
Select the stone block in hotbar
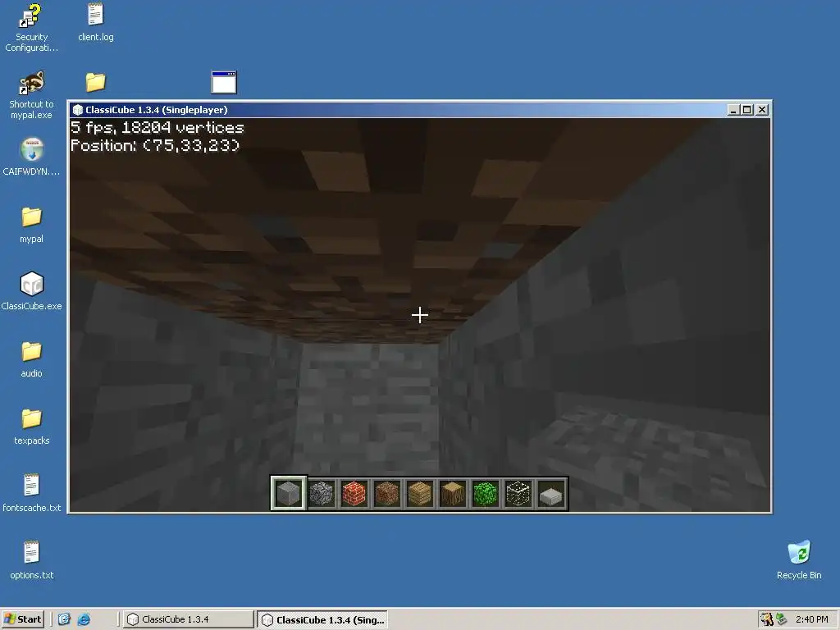coord(288,493)
